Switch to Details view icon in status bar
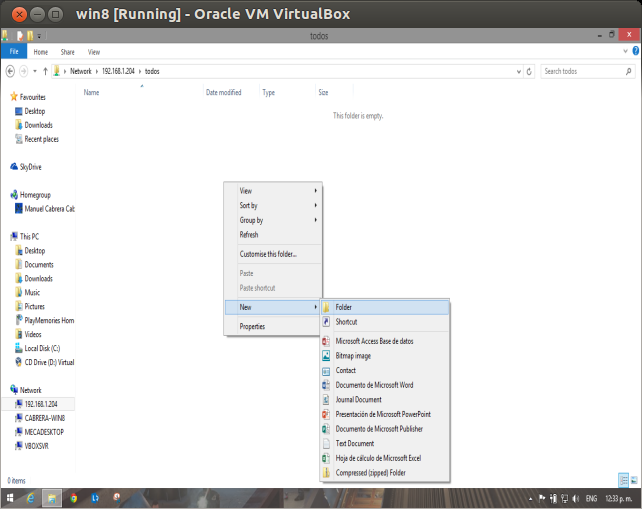This screenshot has height=509, width=642. 623,480
